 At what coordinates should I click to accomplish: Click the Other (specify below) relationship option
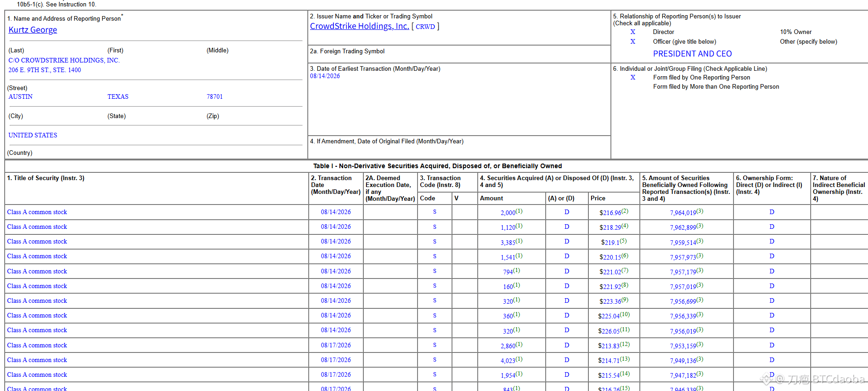click(808, 41)
